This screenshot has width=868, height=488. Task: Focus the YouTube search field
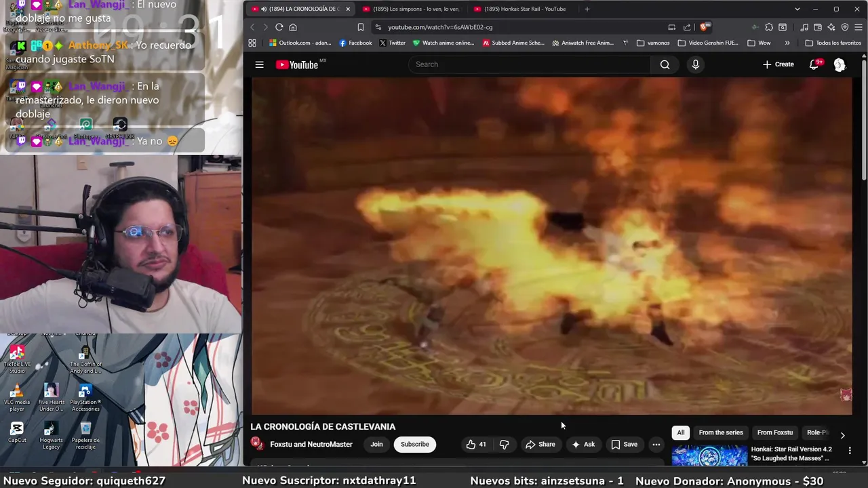tap(530, 64)
